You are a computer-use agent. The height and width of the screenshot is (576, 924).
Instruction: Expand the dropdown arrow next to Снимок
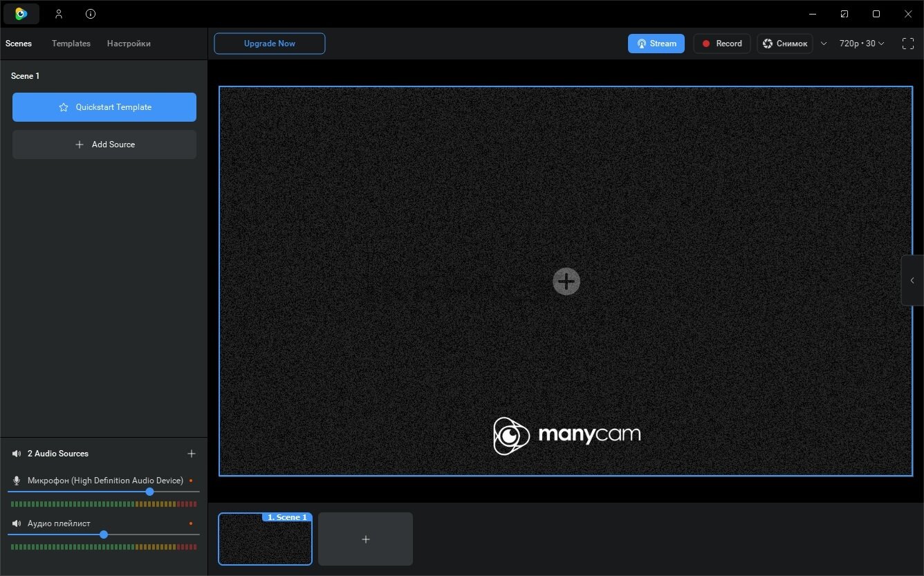(x=824, y=44)
